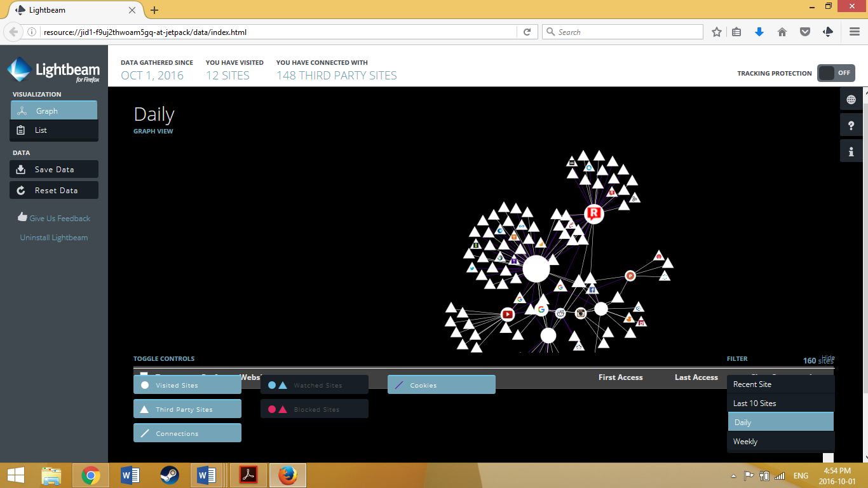The image size is (868, 488).
Task: Show hidden system tray icons arrow
Action: (734, 476)
